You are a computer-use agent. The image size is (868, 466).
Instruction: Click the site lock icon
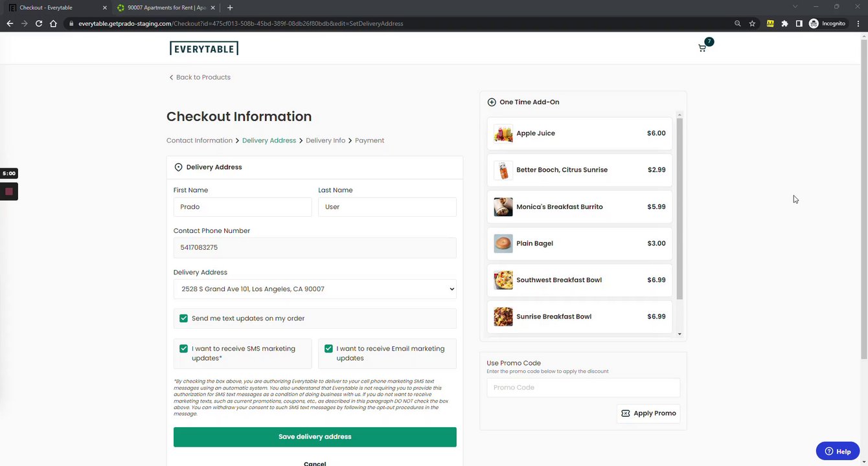point(72,23)
